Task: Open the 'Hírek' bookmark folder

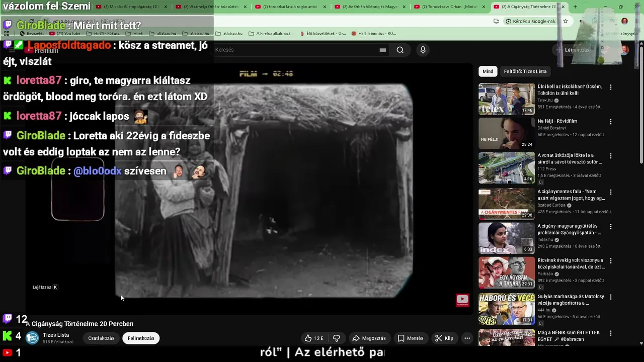Action: coord(134,33)
